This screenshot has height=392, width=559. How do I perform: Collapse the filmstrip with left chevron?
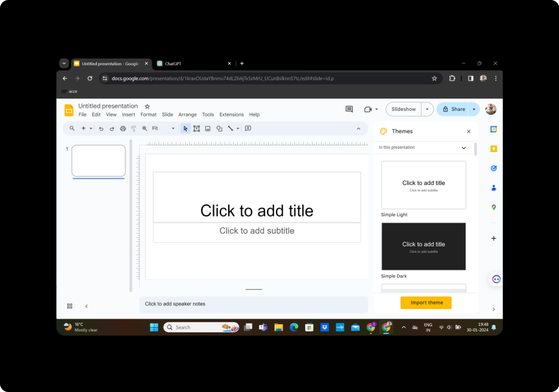[x=87, y=306]
